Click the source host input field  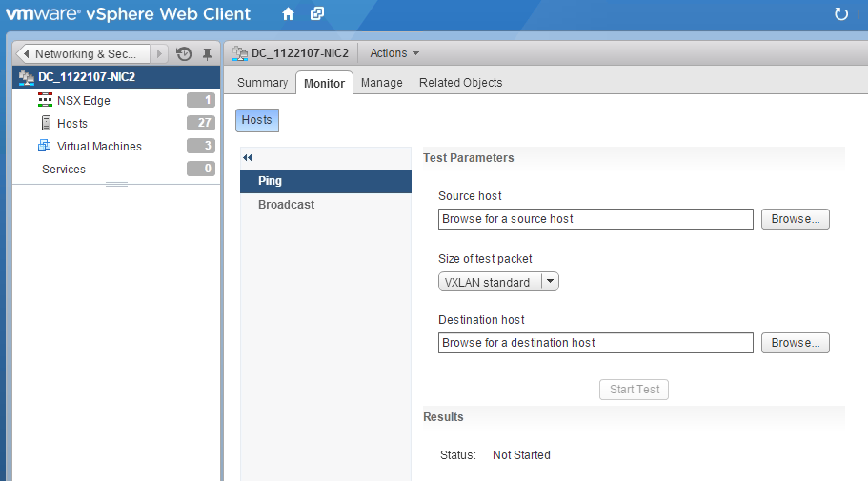(595, 219)
